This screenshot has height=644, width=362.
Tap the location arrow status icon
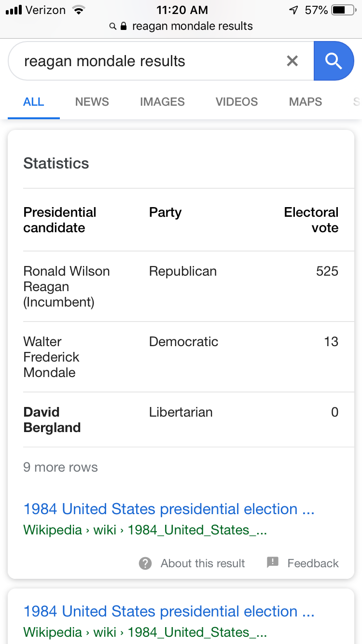click(293, 10)
